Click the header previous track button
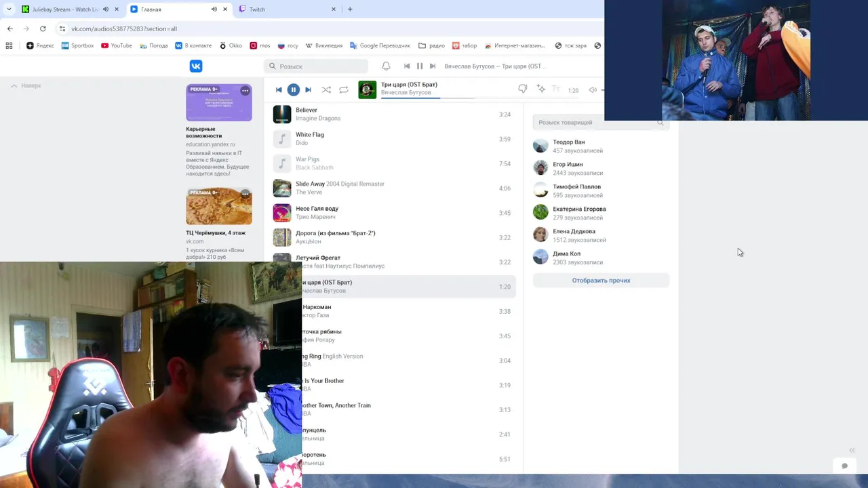Image resolution: width=868 pixels, height=488 pixels. 407,66
